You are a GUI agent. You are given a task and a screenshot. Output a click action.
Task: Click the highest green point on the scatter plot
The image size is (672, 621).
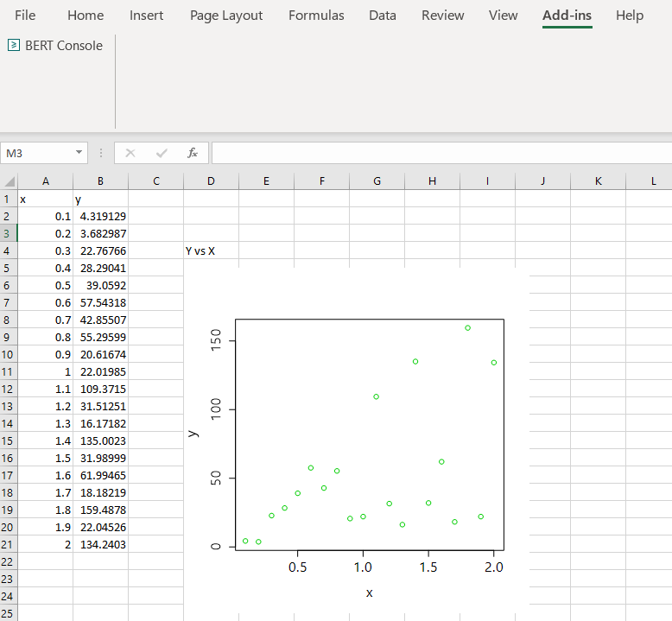(x=467, y=328)
